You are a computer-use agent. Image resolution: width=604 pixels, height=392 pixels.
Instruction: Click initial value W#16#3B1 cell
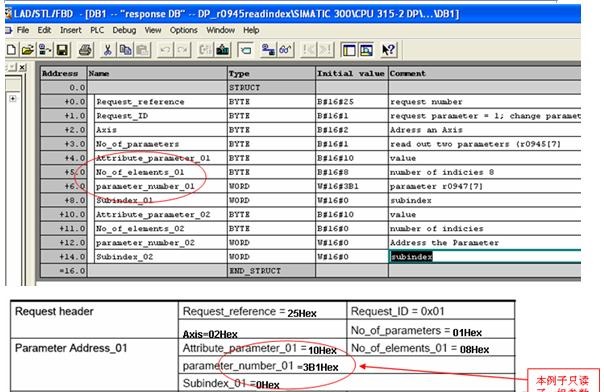[352, 186]
